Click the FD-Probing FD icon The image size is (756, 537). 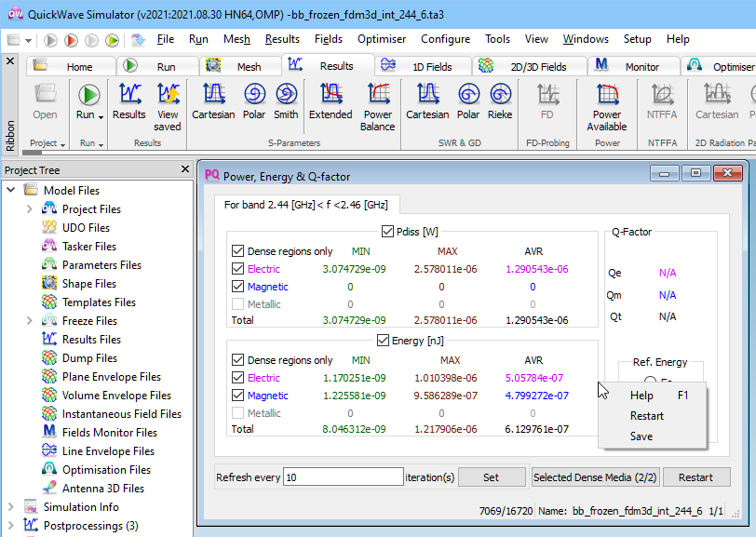click(547, 93)
